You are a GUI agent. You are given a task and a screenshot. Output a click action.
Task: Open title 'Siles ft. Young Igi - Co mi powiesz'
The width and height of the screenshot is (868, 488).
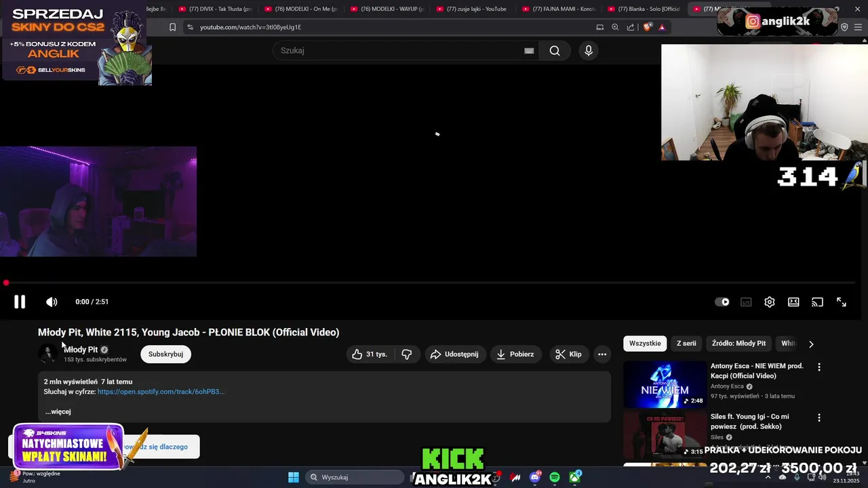(750, 422)
